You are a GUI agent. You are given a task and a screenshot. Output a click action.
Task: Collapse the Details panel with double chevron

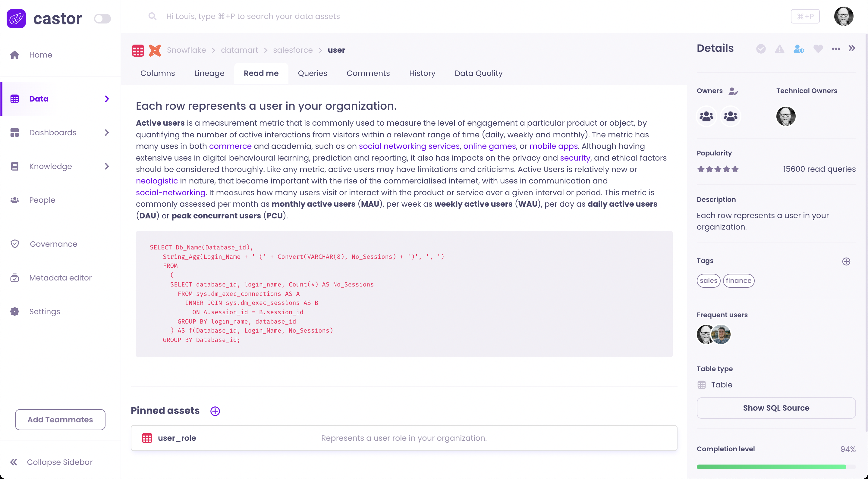pos(852,49)
